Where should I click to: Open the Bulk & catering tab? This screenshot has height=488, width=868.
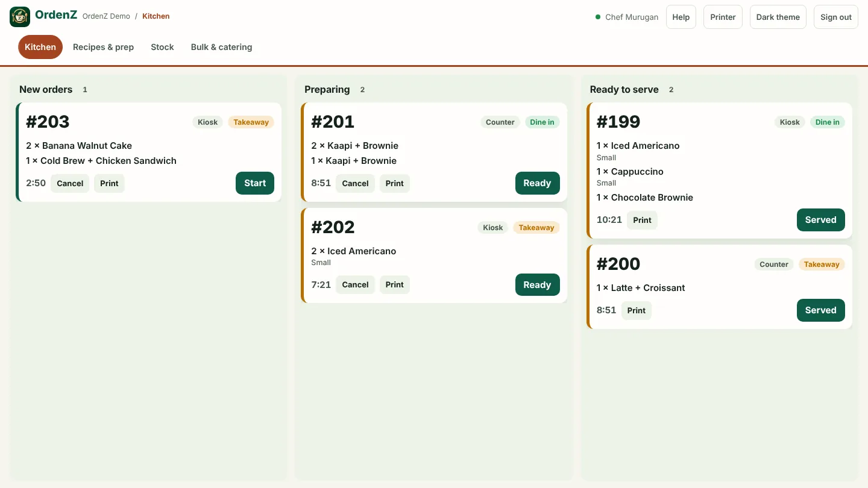click(221, 47)
